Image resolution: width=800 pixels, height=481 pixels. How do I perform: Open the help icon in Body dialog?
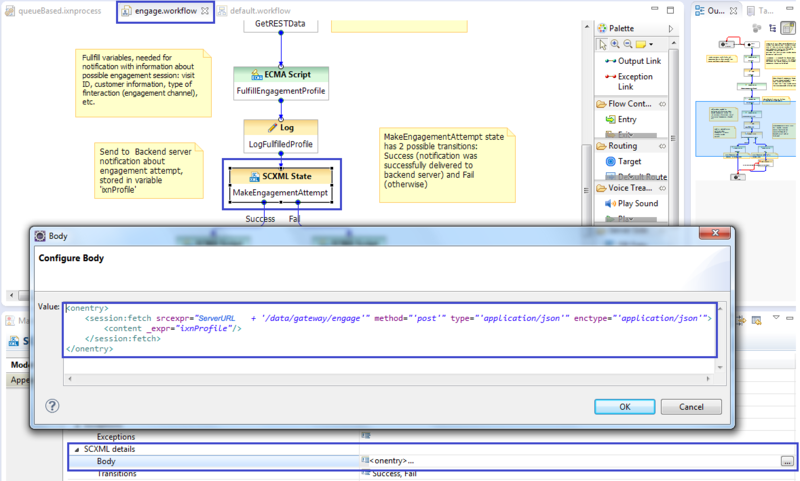coord(52,406)
